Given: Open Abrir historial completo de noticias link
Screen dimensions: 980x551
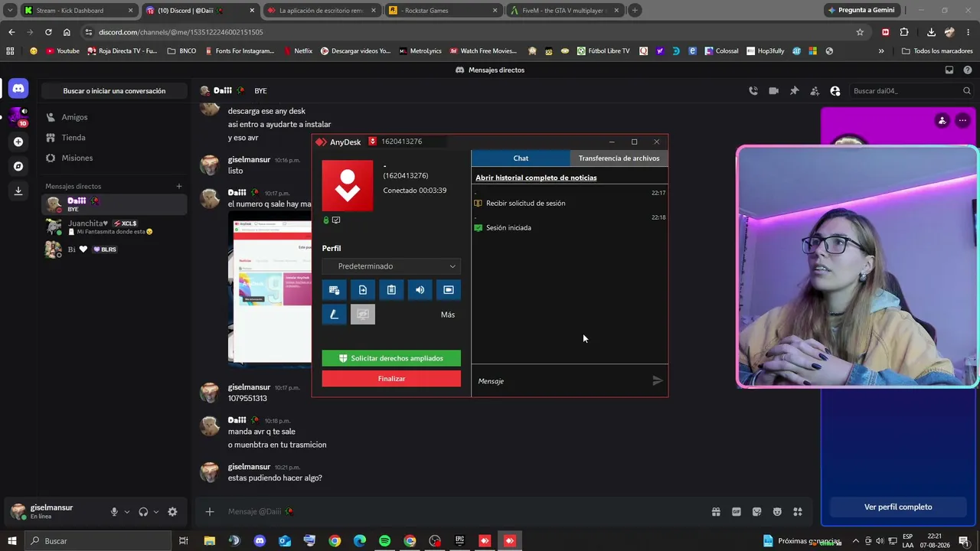Looking at the screenshot, I should click(x=536, y=178).
